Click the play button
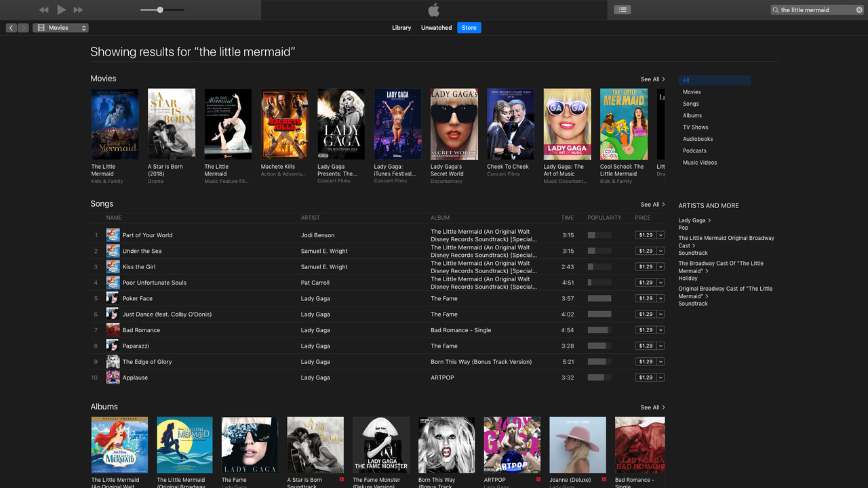The width and height of the screenshot is (868, 488). pyautogui.click(x=62, y=9)
